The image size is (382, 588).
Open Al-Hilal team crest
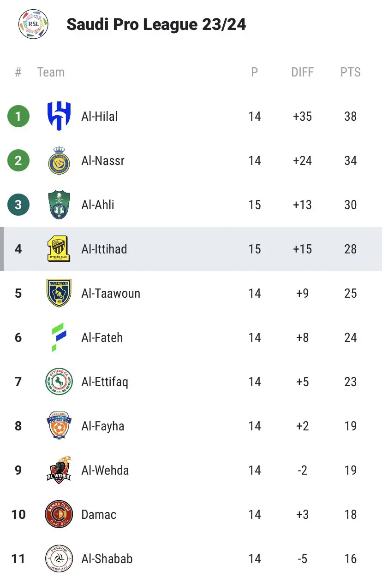(x=59, y=116)
